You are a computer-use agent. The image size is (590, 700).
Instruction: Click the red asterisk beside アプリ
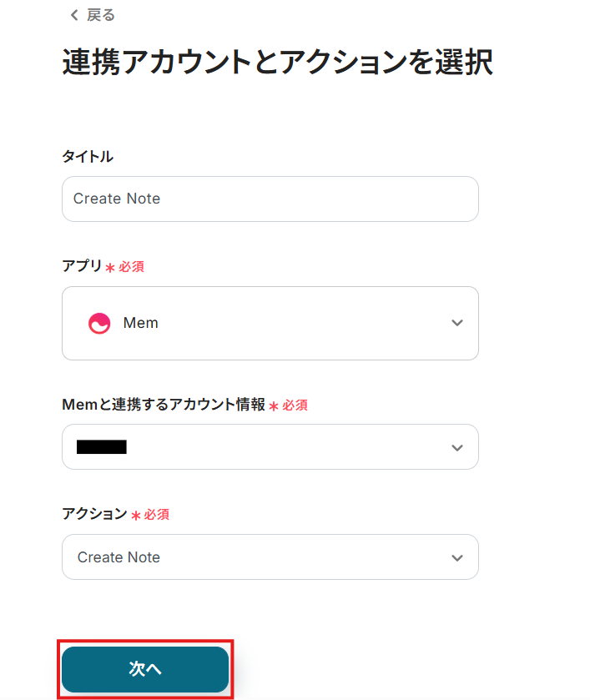pyautogui.click(x=110, y=268)
